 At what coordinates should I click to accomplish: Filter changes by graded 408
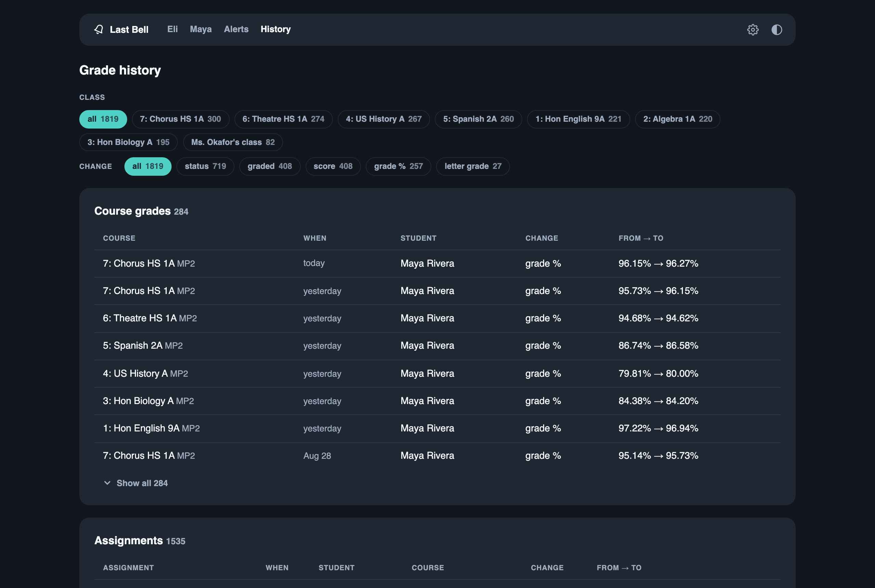[x=270, y=166]
